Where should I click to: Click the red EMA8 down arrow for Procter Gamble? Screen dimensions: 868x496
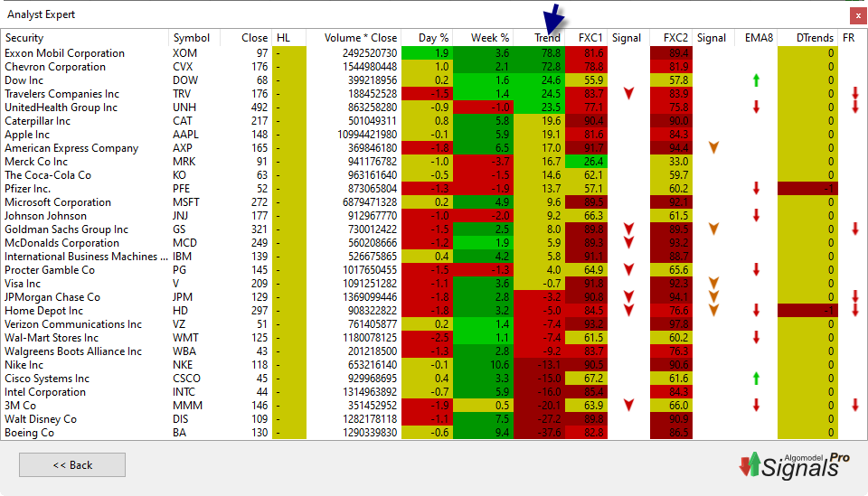756,270
